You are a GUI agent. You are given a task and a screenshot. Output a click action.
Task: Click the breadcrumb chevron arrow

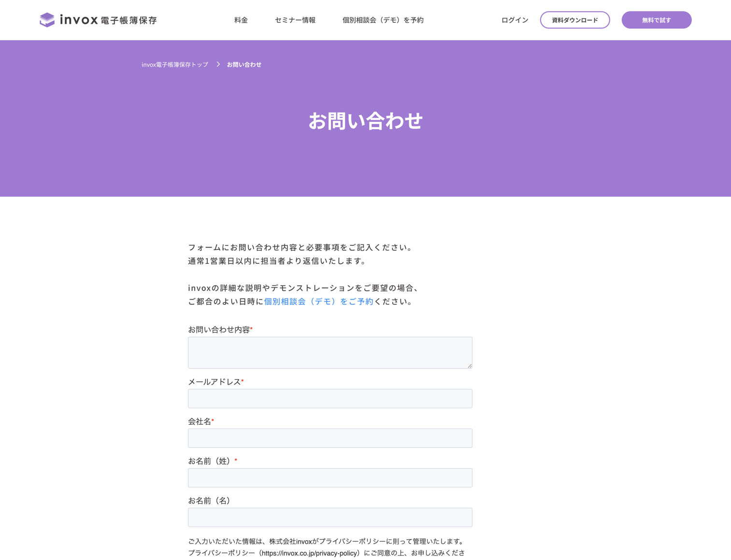pos(218,64)
